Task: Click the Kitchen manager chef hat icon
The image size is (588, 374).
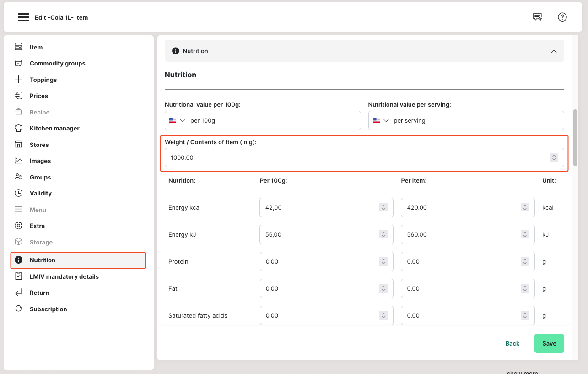Action: (18, 128)
